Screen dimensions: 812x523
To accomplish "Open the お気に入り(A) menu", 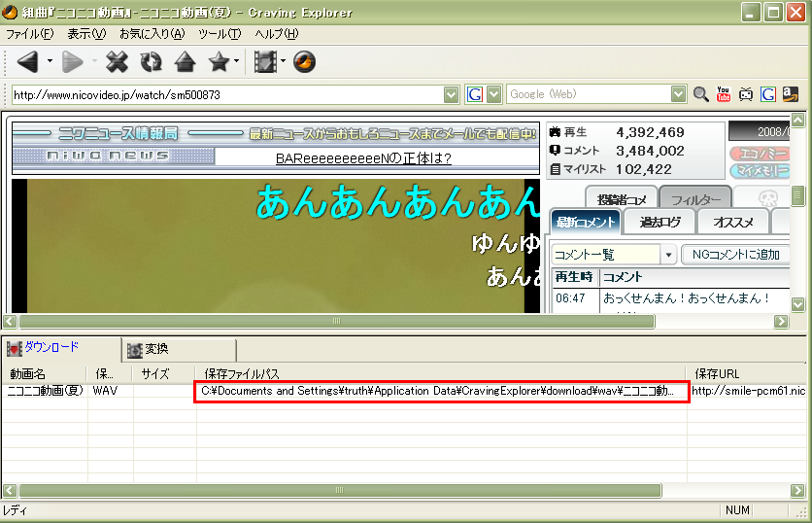I will point(152,34).
